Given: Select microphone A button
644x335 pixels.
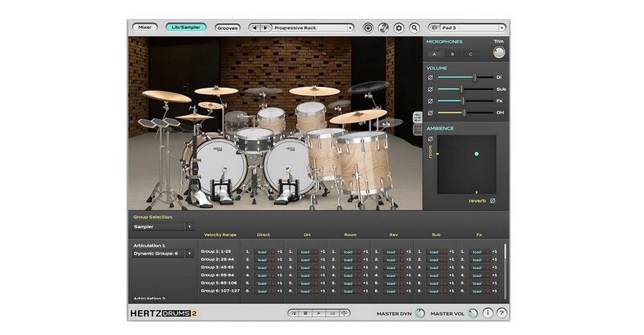Looking at the screenshot, I should 435,54.
